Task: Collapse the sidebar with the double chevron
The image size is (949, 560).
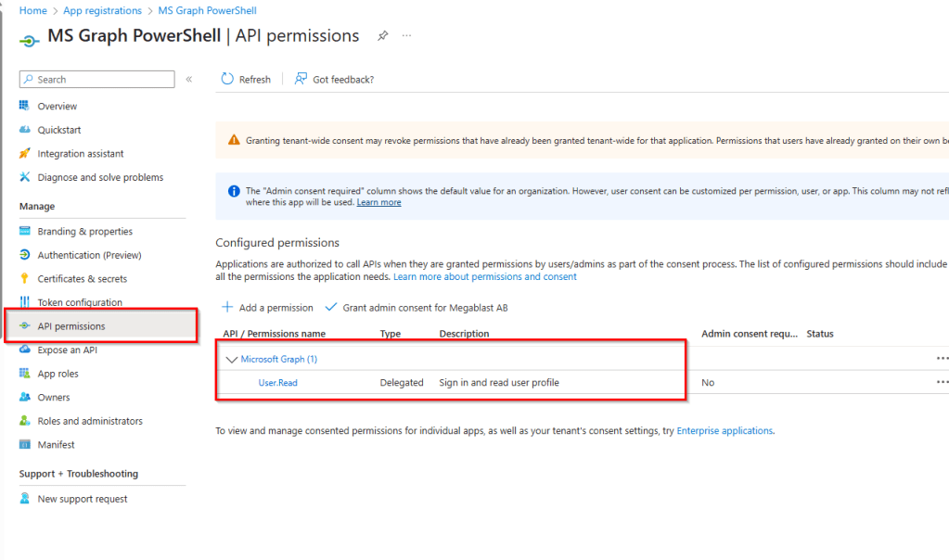Action: coord(188,80)
